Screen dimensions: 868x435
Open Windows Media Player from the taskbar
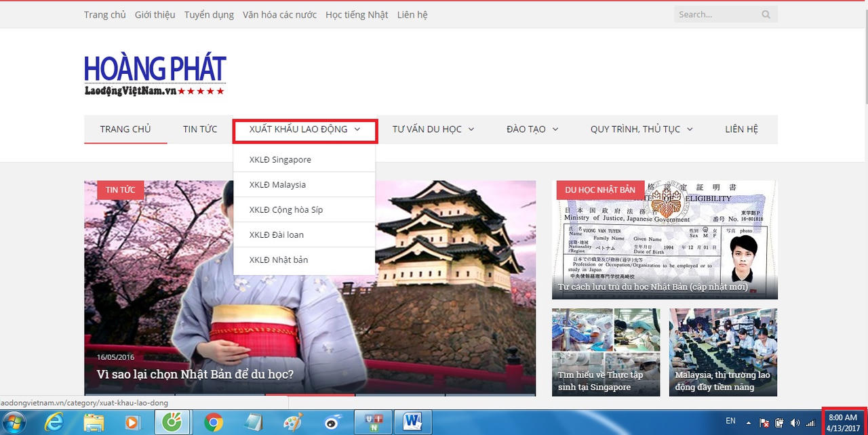click(132, 422)
